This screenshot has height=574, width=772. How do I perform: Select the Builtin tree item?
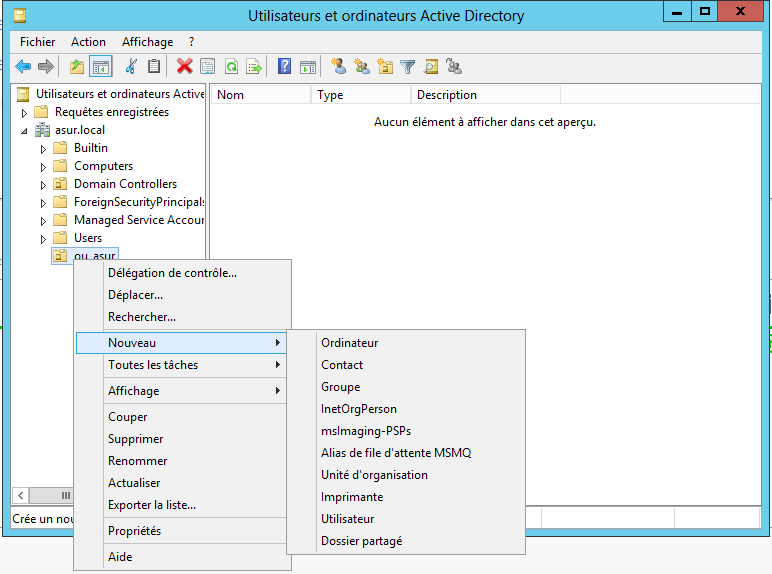click(x=91, y=148)
